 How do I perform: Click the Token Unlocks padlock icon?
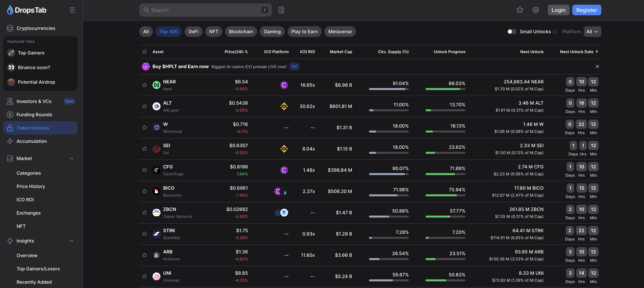click(10, 128)
